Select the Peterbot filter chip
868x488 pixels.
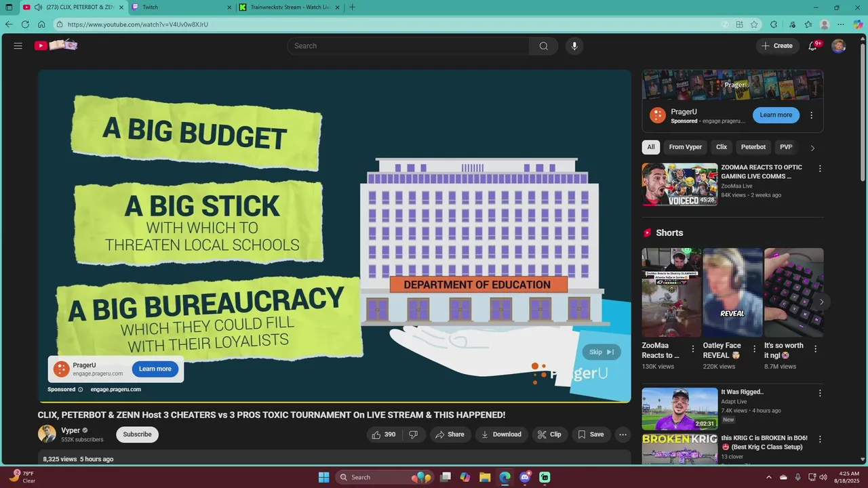(753, 147)
